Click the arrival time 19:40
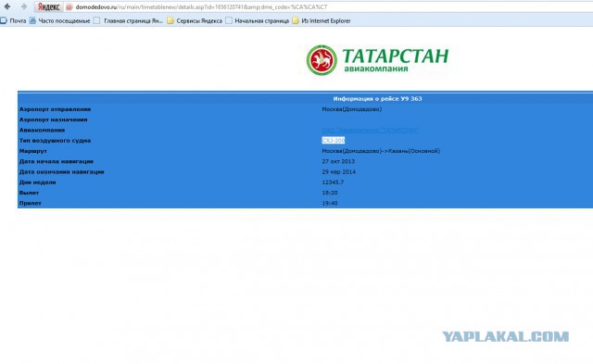The width and height of the screenshot is (593, 364). (x=330, y=203)
